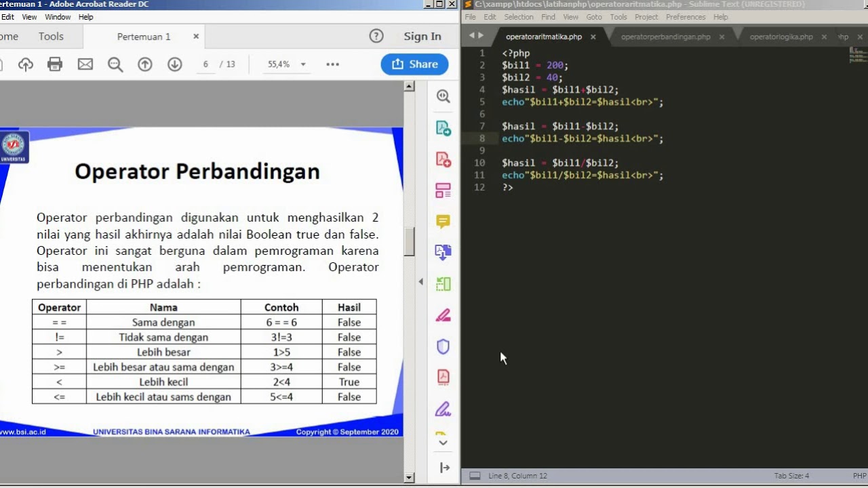Select the green Scan & OCR icon in the right pane
The image size is (868, 488).
(443, 284)
